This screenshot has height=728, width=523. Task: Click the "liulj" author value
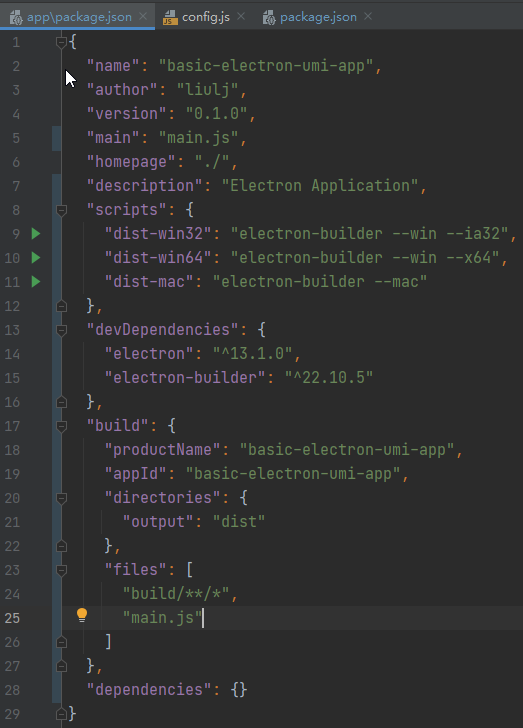coord(207,90)
